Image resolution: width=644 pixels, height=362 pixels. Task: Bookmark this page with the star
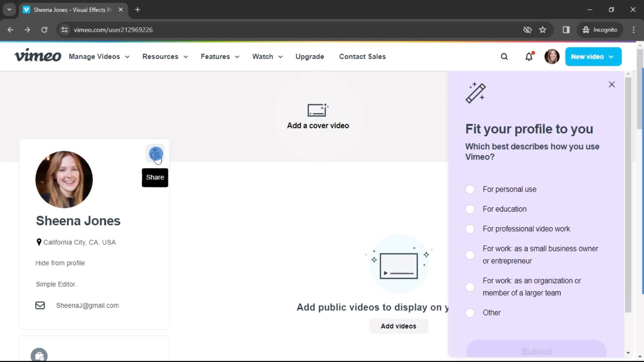click(542, 30)
